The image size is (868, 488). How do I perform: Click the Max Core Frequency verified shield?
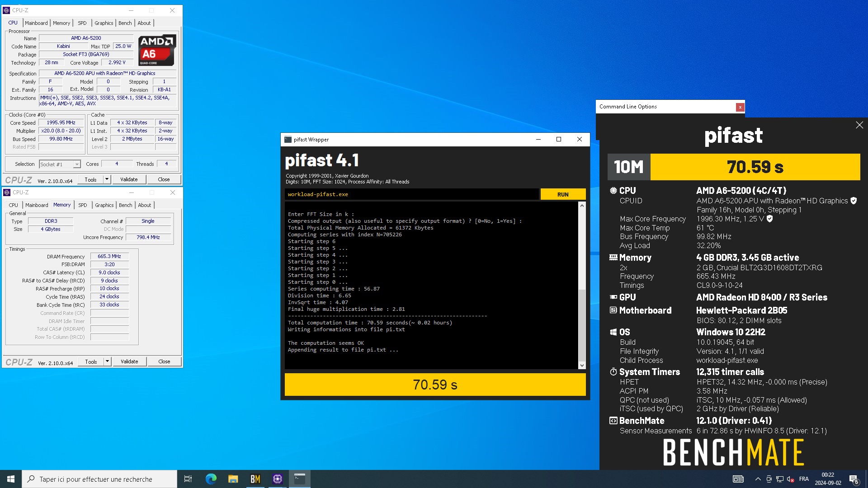pyautogui.click(x=769, y=219)
